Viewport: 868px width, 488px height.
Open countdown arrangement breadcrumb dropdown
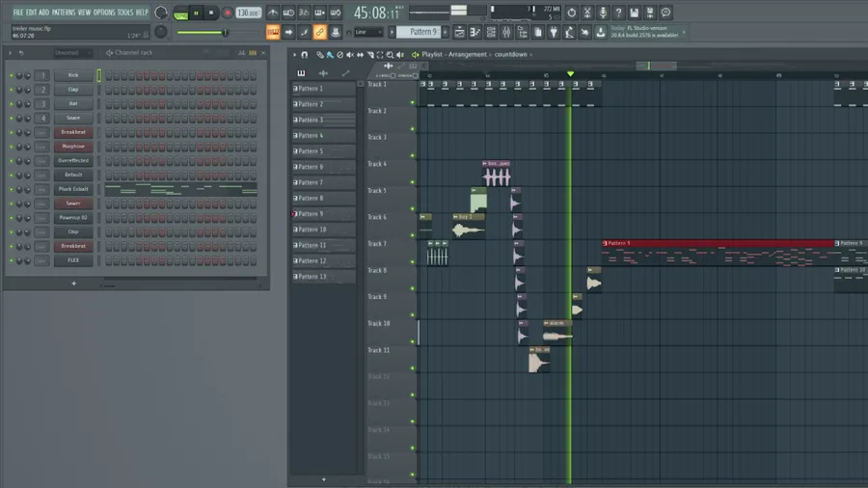tap(513, 55)
